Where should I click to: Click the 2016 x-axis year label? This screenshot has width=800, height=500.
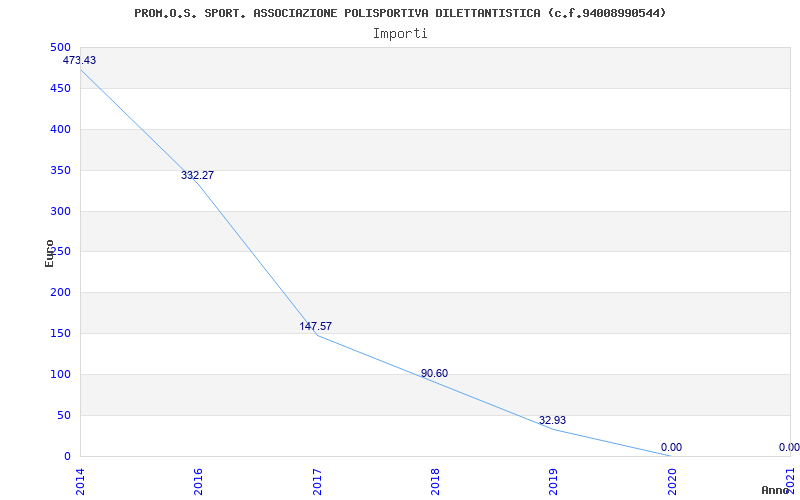point(198,482)
